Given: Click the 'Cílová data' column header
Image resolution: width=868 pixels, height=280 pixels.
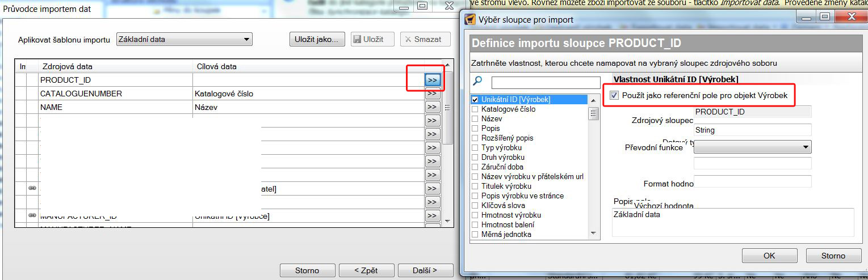Looking at the screenshot, I should 217,67.
